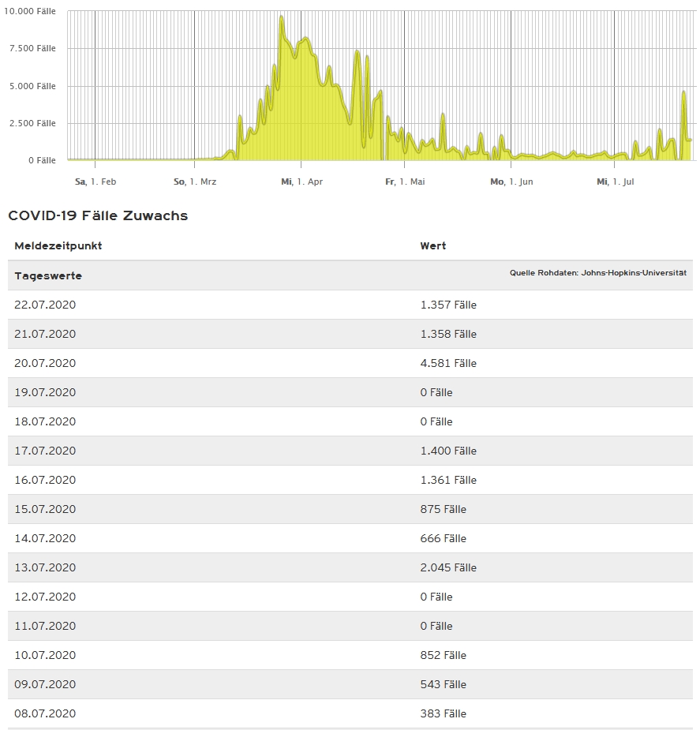Click the 2.045 Fälle entry
This screenshot has height=730, width=700.
click(x=448, y=567)
